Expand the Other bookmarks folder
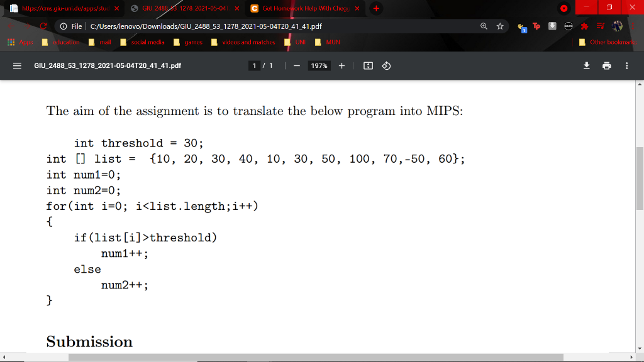 coord(608,42)
